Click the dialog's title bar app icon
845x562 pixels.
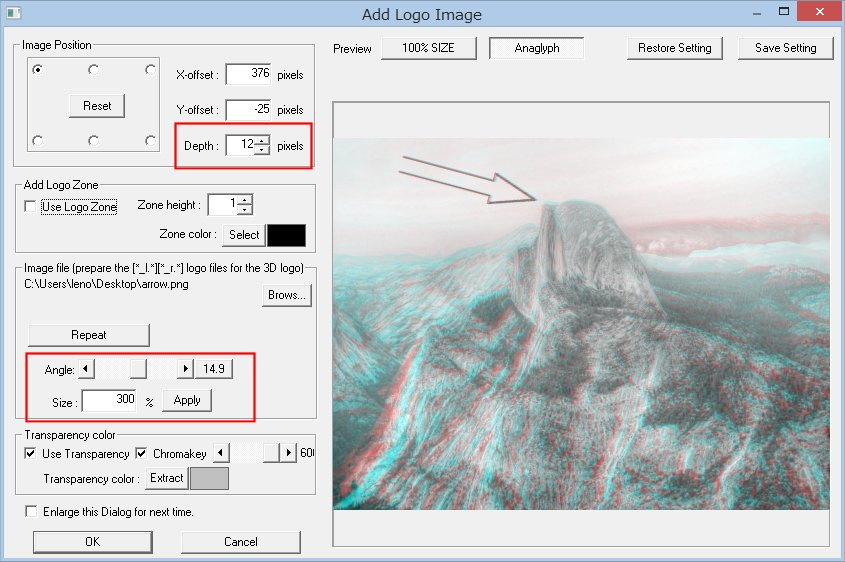coord(13,13)
